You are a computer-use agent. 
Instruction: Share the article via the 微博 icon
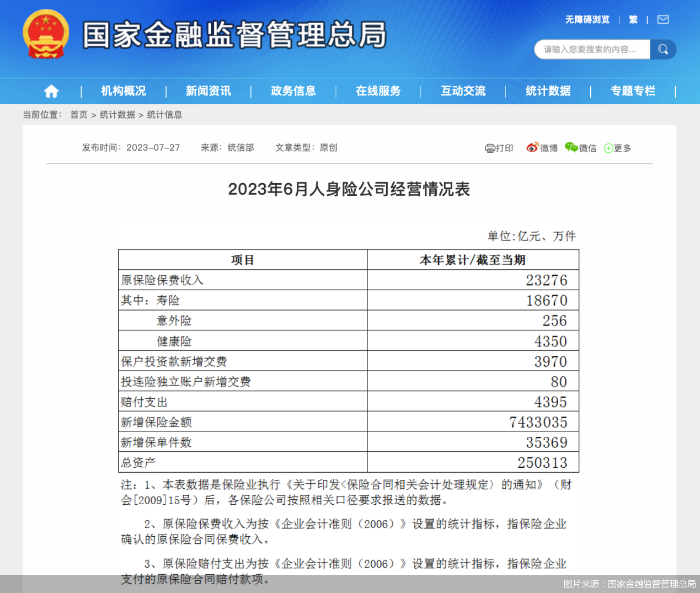532,148
